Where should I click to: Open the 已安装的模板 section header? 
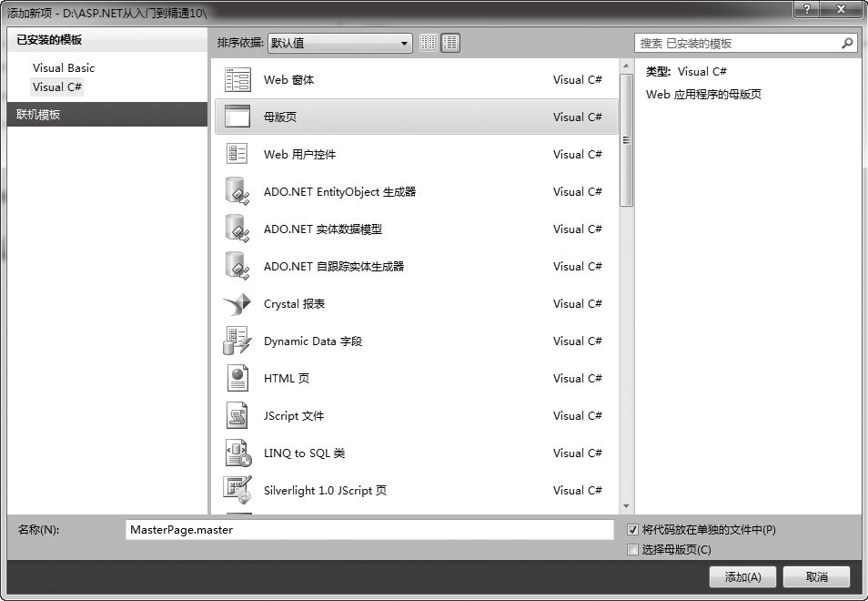[x=107, y=40]
